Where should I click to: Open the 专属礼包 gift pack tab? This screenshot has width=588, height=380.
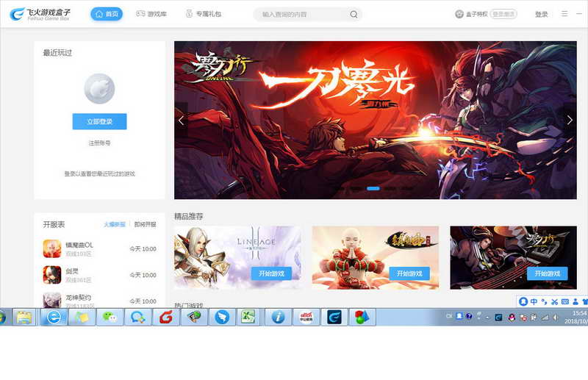pos(204,14)
